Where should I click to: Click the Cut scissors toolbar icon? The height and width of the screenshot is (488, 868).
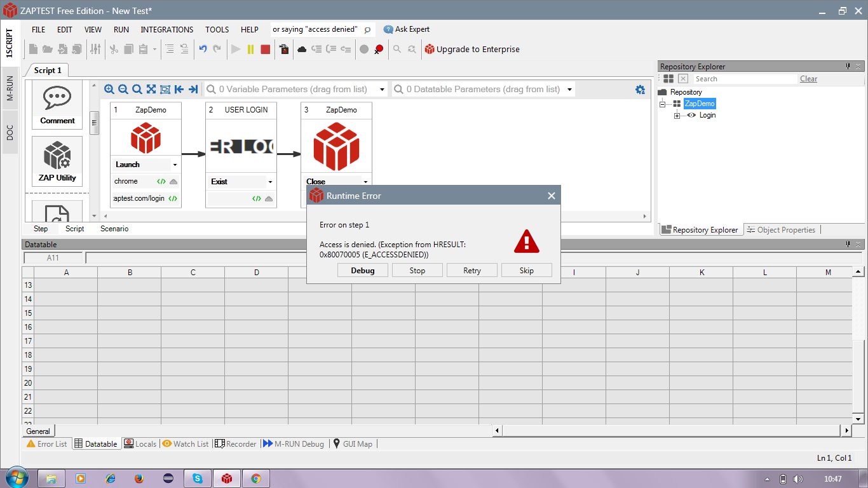pos(114,49)
